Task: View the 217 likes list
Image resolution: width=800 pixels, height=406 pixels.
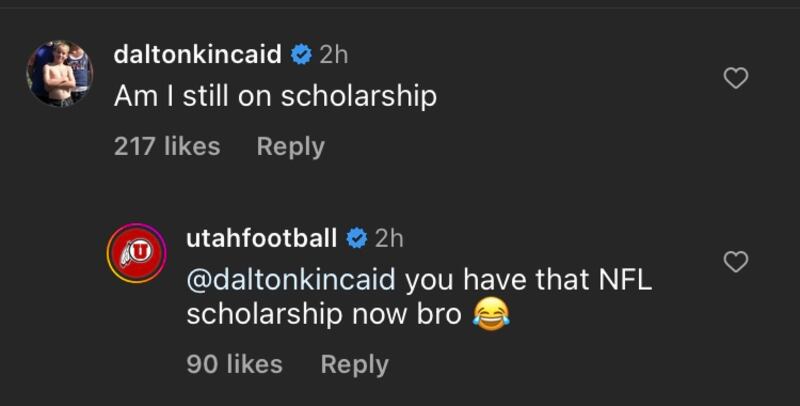Action: click(x=166, y=146)
